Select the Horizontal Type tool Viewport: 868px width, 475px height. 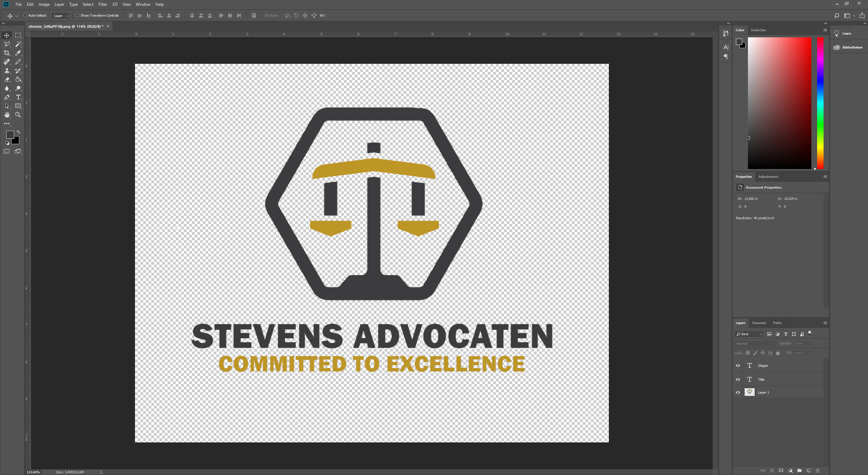tap(18, 97)
